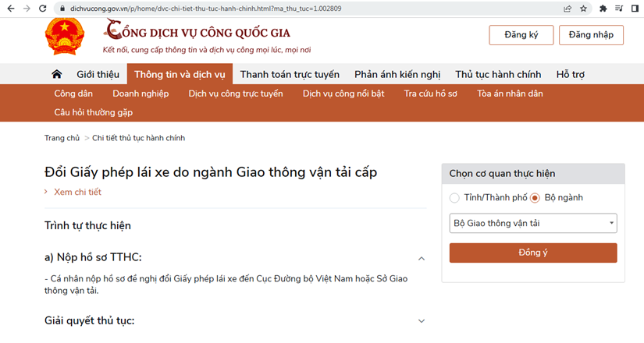Click the share page icon in address bar
The height and width of the screenshot is (343, 644).
[568, 9]
